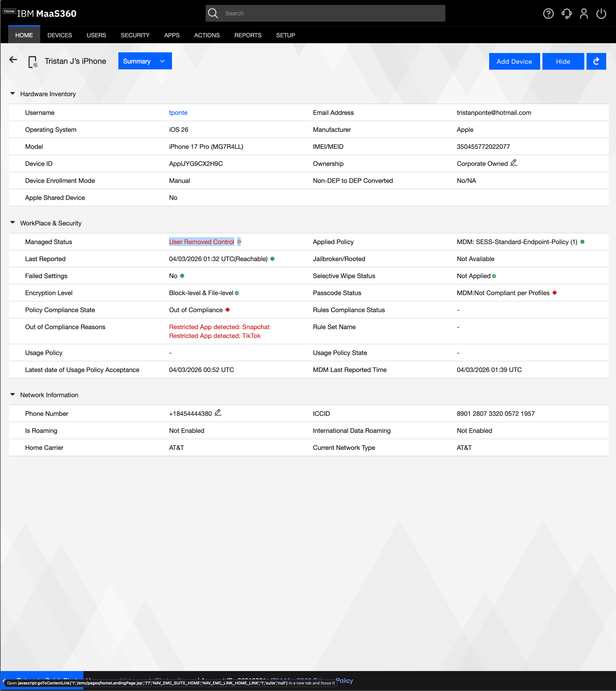
Task: Open the DEVICES menu
Action: pyautogui.click(x=60, y=35)
